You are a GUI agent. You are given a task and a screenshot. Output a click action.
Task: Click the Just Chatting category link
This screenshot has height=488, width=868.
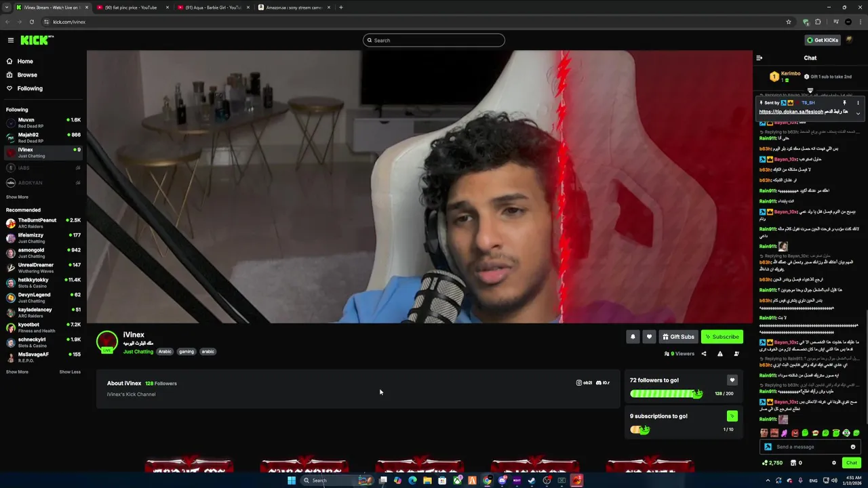coord(138,352)
